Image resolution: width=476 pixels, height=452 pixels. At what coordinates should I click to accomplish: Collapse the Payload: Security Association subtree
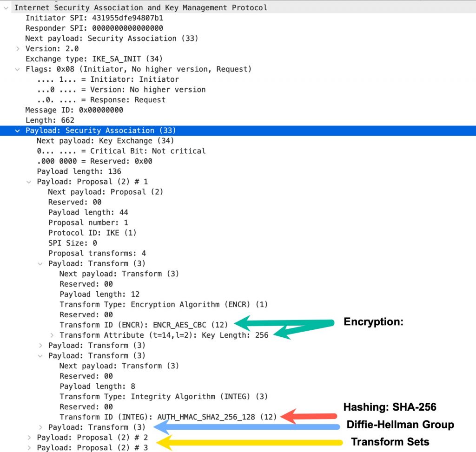18,130
